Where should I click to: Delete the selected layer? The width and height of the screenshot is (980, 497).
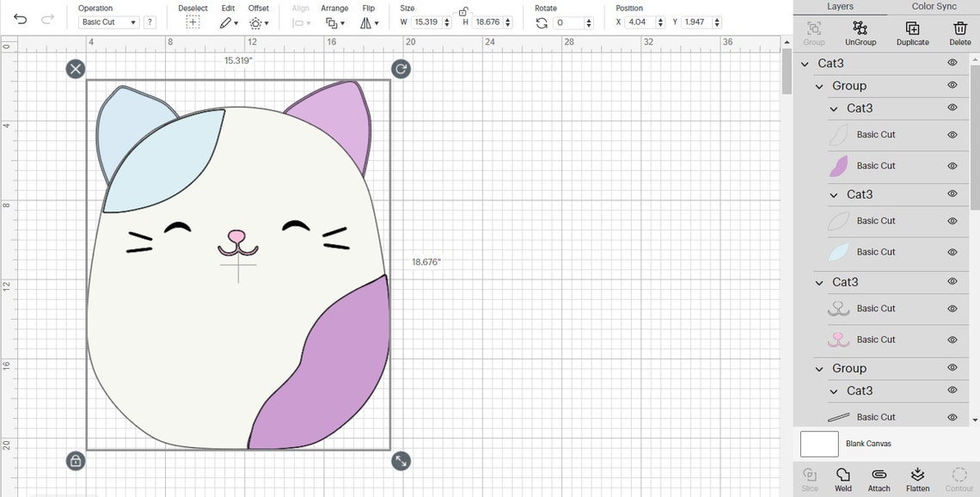959,34
